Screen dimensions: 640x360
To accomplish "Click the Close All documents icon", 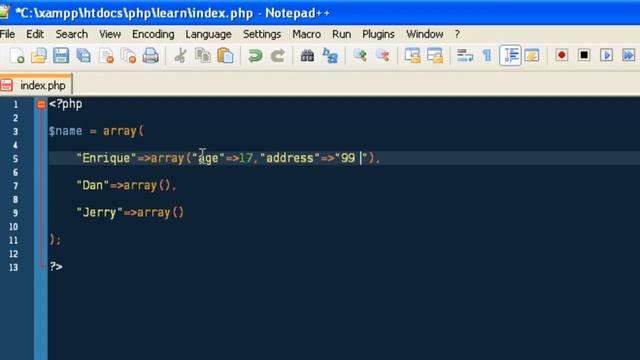I will [129, 56].
